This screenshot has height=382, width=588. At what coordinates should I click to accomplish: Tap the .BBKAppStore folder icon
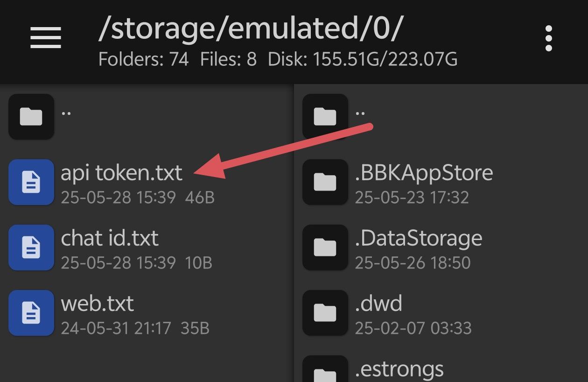tap(325, 182)
